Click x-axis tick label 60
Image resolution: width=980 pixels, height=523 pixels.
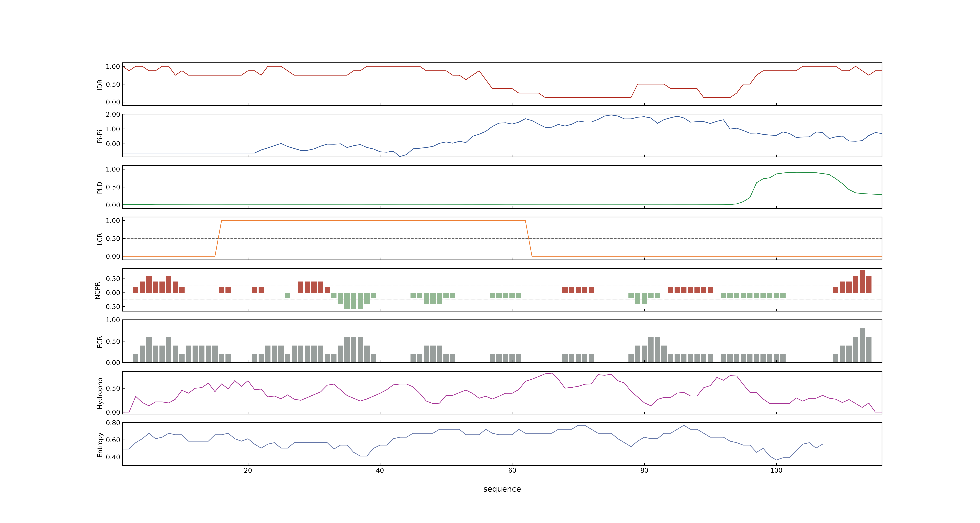[x=512, y=470]
